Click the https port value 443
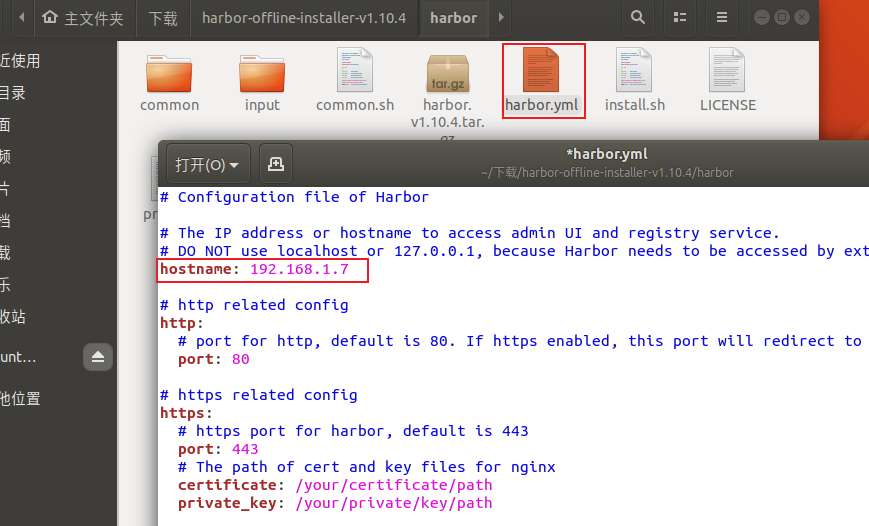 245,449
